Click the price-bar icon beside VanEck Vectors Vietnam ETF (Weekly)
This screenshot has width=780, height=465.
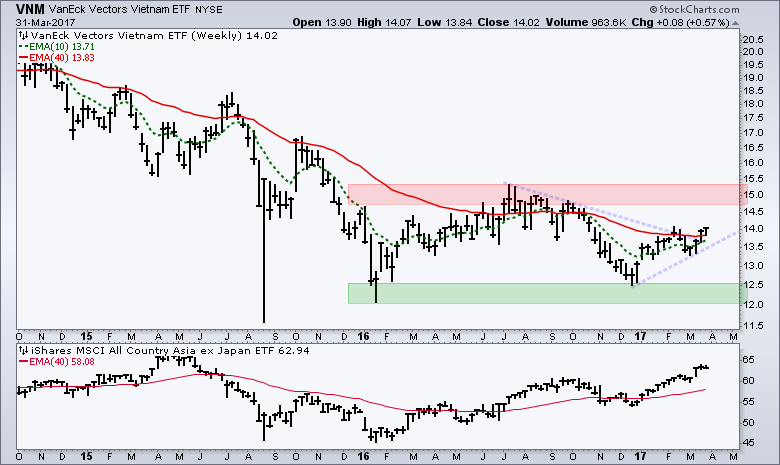point(23,35)
